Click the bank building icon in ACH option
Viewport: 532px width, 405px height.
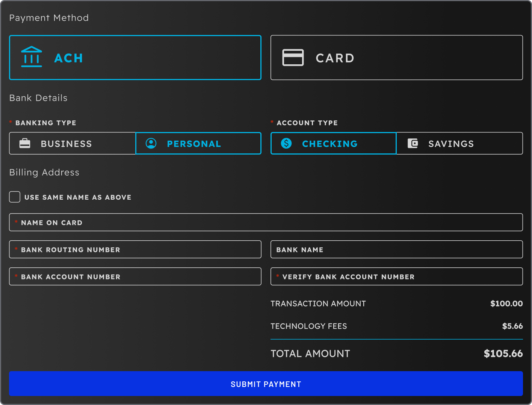point(32,57)
